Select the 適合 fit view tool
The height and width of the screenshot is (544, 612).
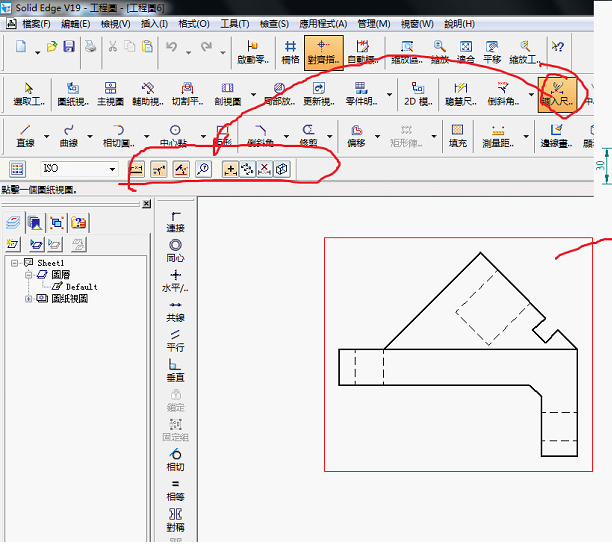tap(466, 53)
